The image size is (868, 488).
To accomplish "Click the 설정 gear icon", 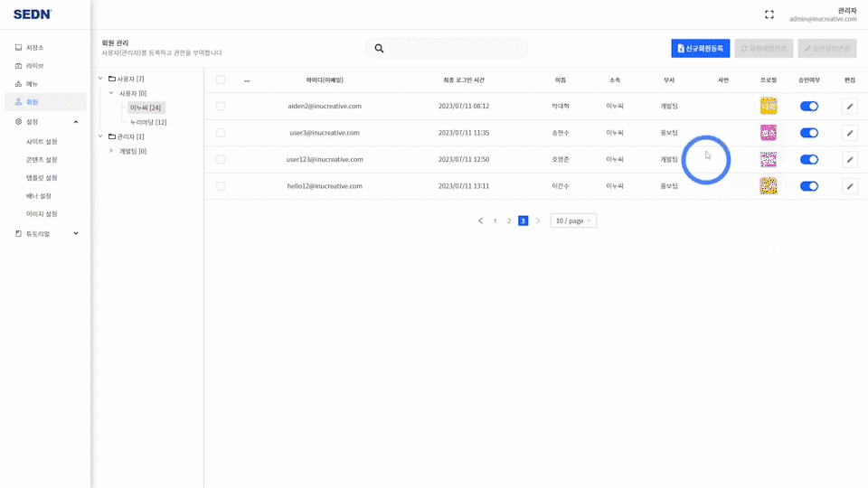I will [18, 122].
